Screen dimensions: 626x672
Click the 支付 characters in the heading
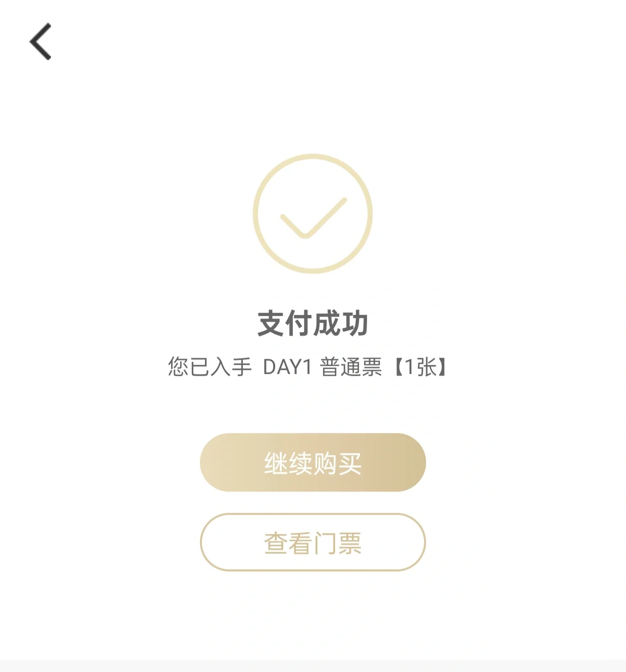[x=285, y=324]
